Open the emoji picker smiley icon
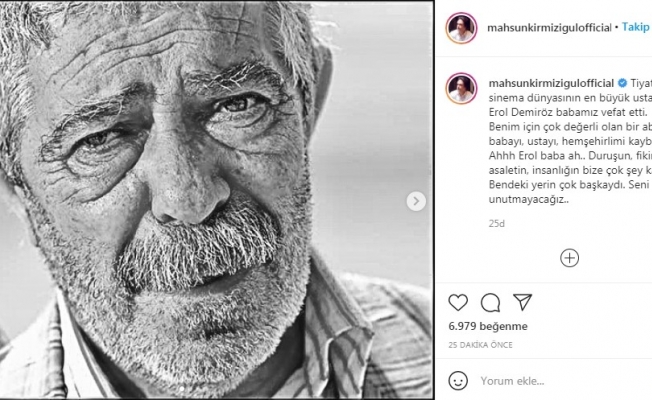This screenshot has height=400, width=652. [x=460, y=381]
